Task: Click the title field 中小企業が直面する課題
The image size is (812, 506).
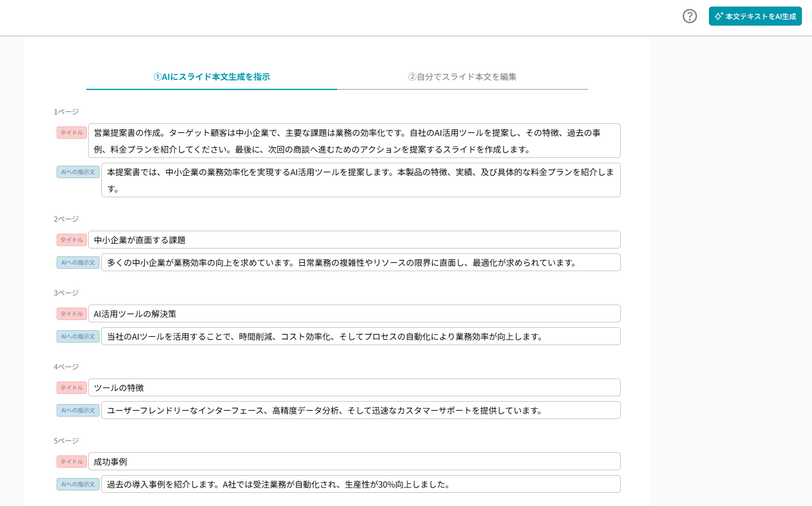Action: [x=354, y=240]
